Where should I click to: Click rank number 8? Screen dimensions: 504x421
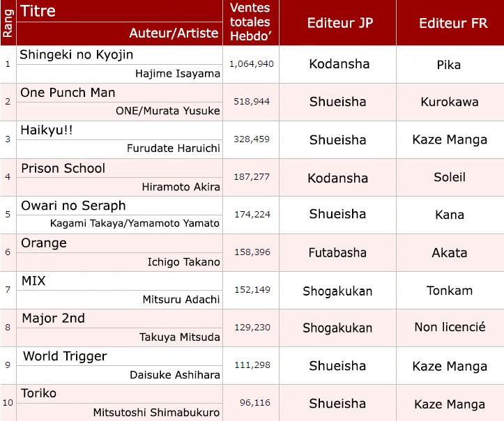(x=8, y=328)
